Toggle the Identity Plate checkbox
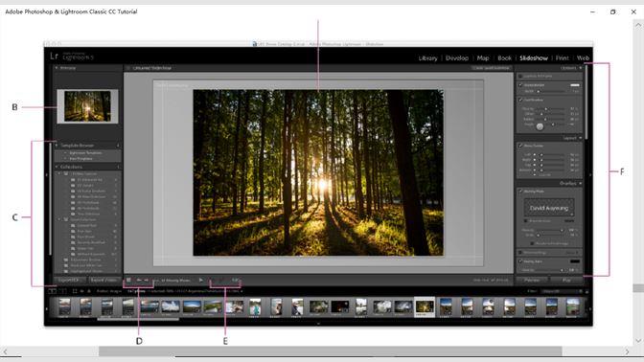This screenshot has width=644, height=362. click(x=520, y=192)
